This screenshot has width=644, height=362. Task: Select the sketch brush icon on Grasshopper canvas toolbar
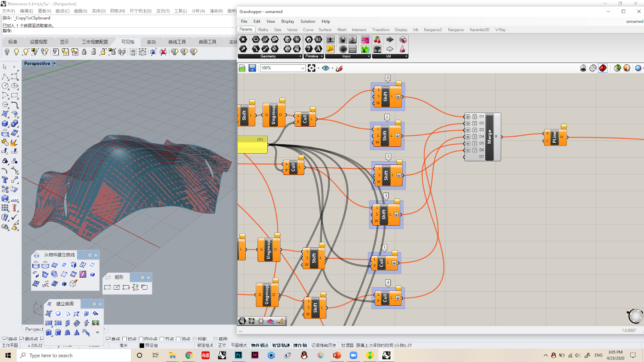[x=339, y=68]
